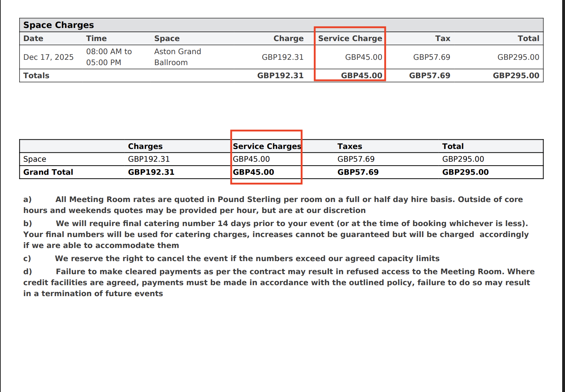
Task: Click the plural Service Charges summary header
Action: point(267,146)
